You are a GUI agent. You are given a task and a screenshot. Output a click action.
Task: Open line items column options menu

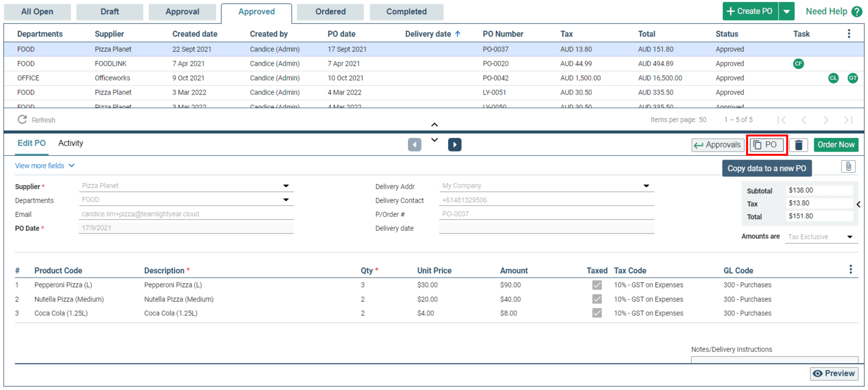[x=850, y=269]
